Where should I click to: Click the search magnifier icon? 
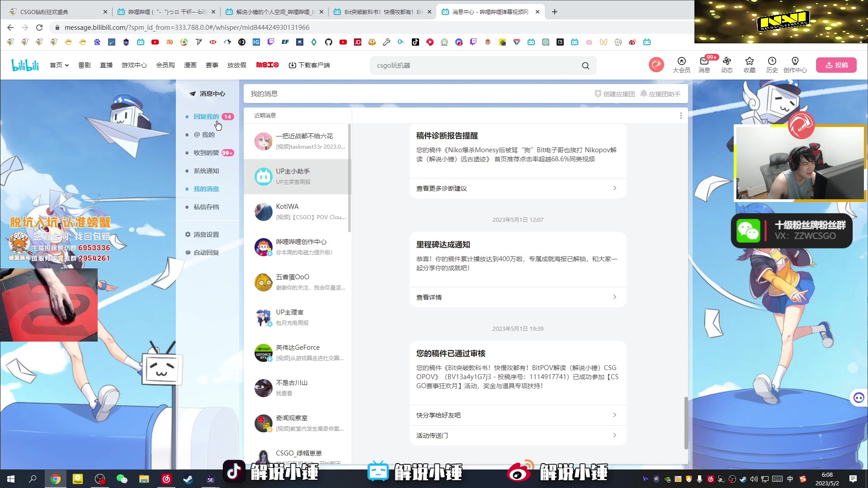[x=585, y=65]
